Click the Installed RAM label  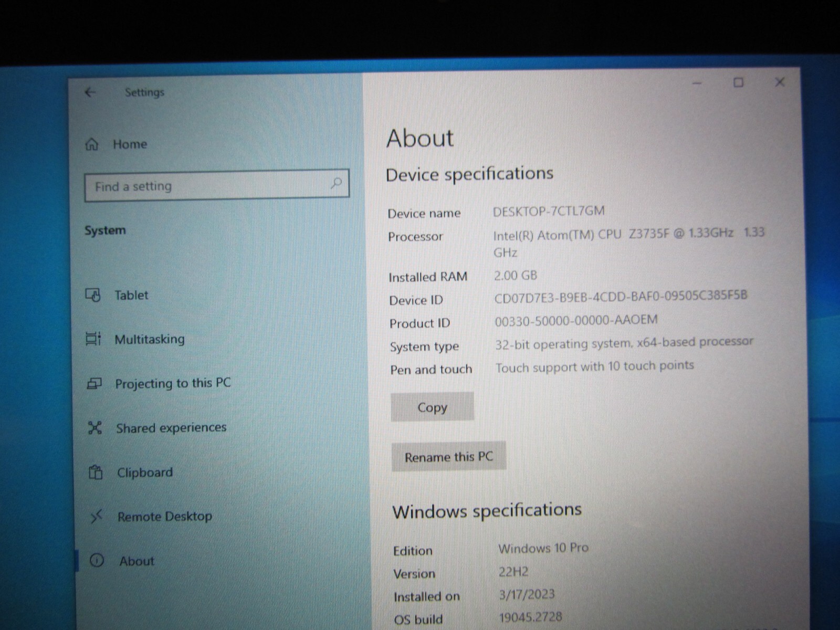point(427,277)
